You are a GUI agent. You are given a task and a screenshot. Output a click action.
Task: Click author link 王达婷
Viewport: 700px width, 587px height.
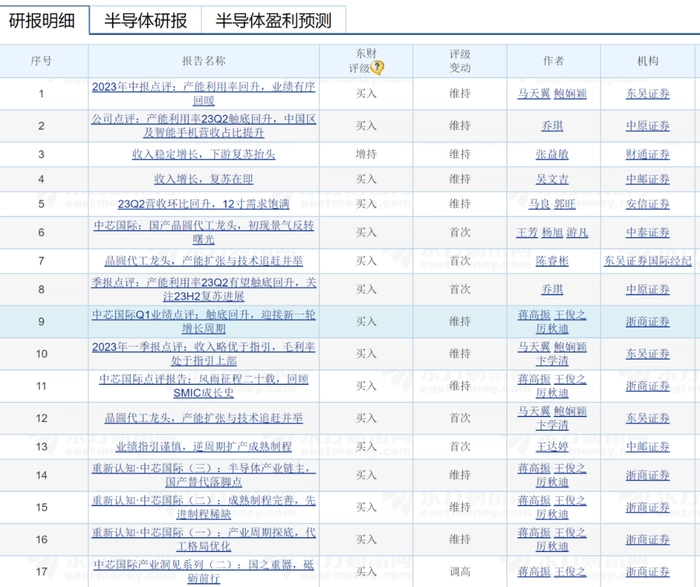pyautogui.click(x=553, y=446)
